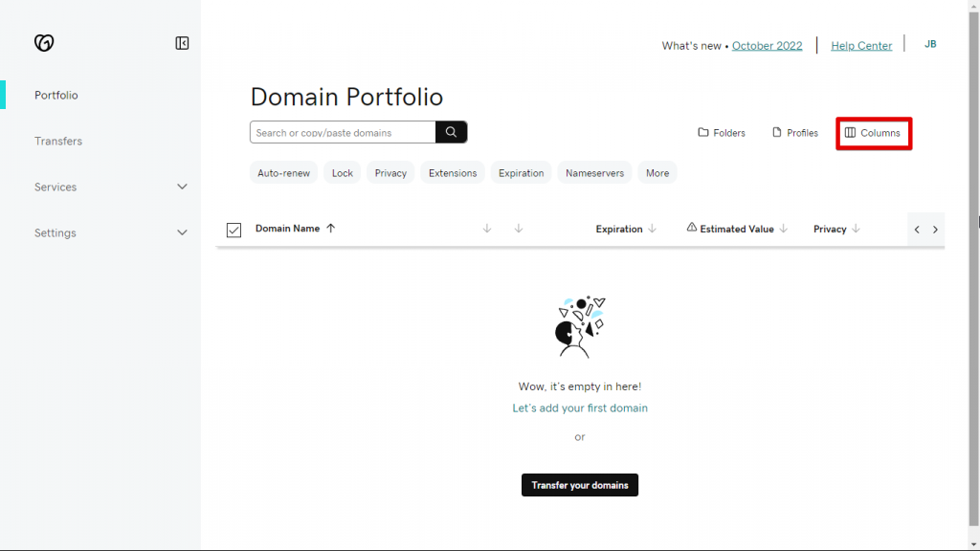Click Transfer your domains button
Image resolution: width=980 pixels, height=551 pixels.
click(x=579, y=485)
